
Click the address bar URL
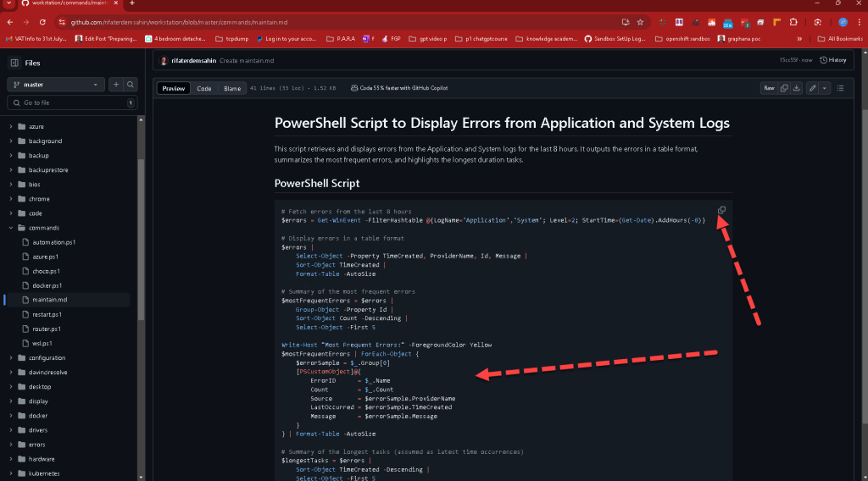179,23
